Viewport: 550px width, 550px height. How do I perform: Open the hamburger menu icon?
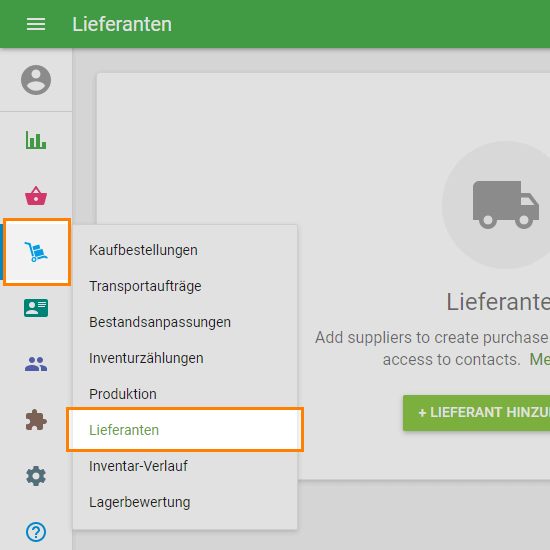point(36,24)
